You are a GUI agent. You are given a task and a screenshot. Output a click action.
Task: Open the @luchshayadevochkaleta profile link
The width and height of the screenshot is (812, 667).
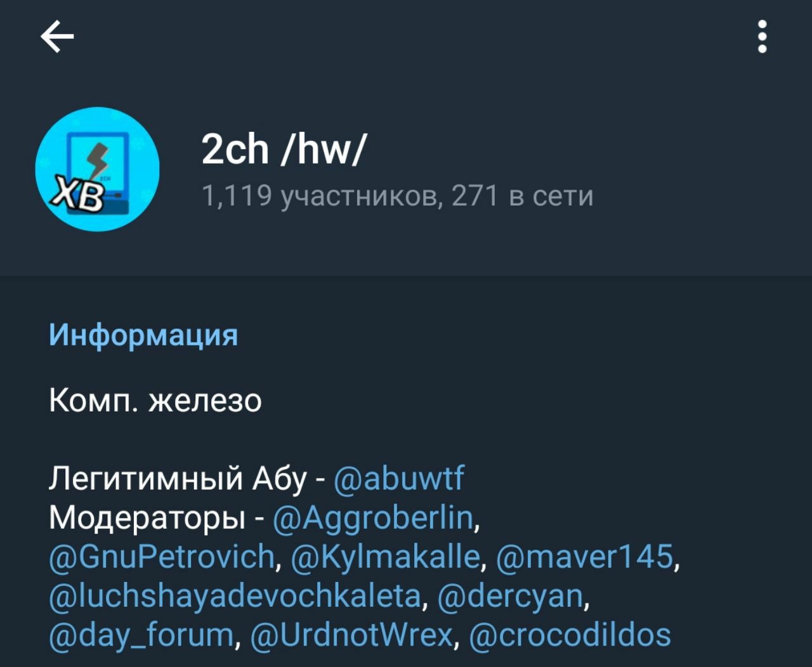pos(235,595)
